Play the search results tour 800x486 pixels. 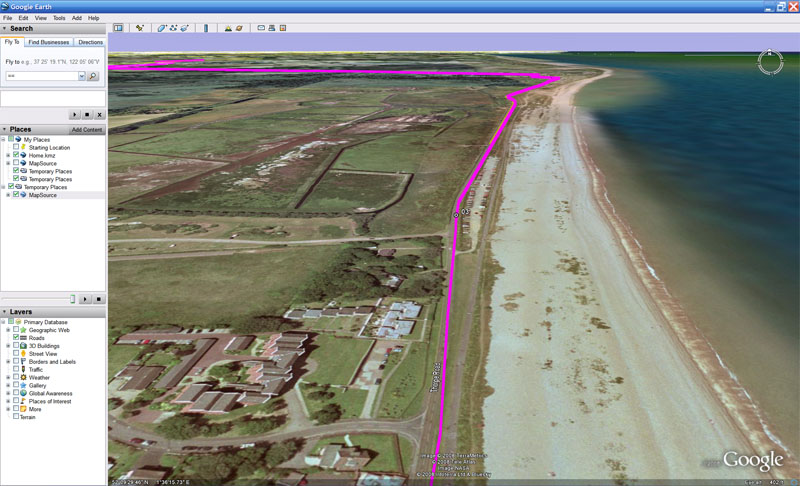(74, 115)
